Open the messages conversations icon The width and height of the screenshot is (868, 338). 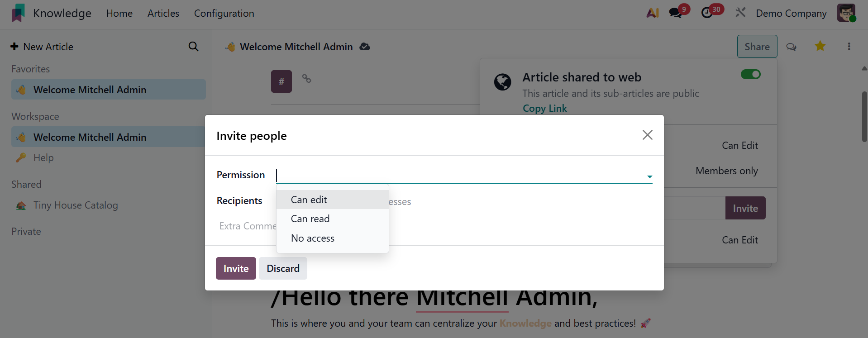pos(675,13)
